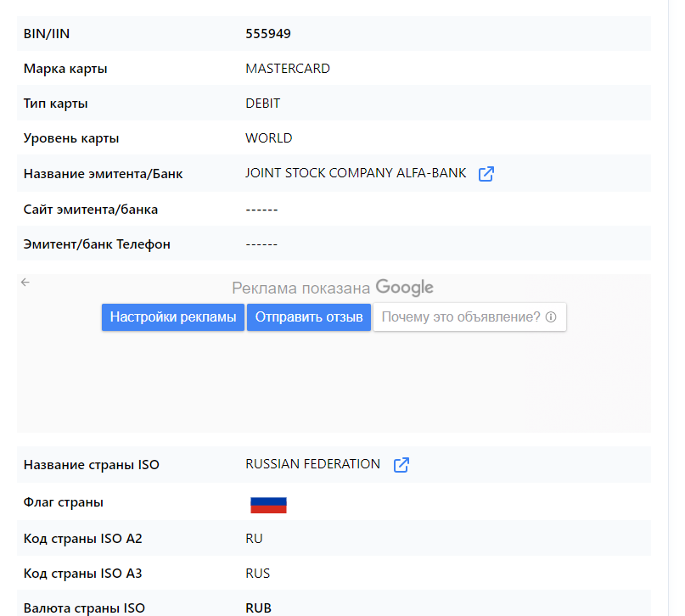
Task: Click the 'Валюта страны ISO' label
Action: tap(84, 608)
